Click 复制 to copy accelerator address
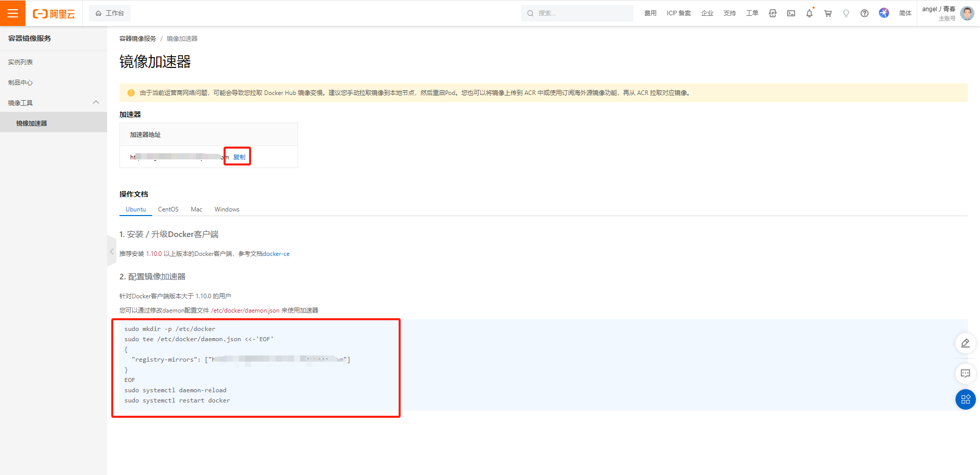This screenshot has width=980, height=475. tap(239, 157)
